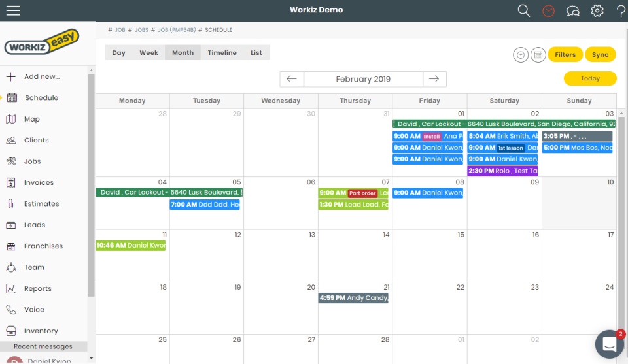628x364 pixels.
Task: Open the February 2019 month picker
Action: [363, 79]
